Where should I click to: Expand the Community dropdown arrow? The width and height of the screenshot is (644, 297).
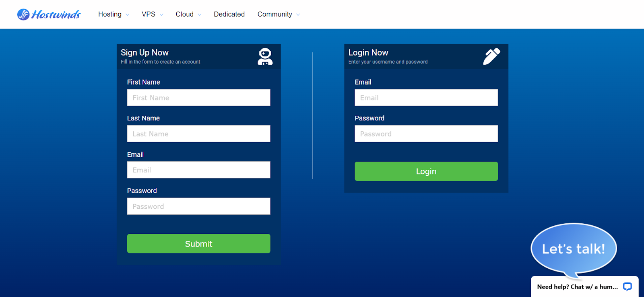(298, 15)
